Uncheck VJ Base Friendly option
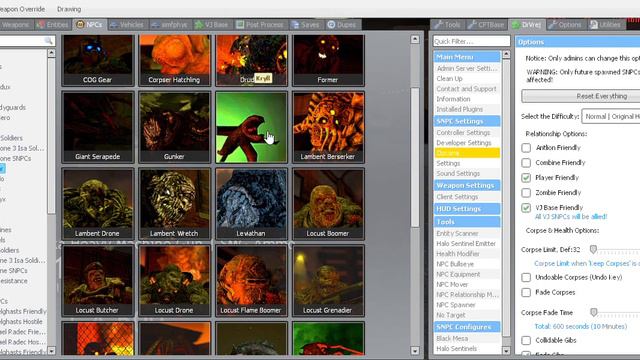The image size is (640, 360). coord(526,208)
